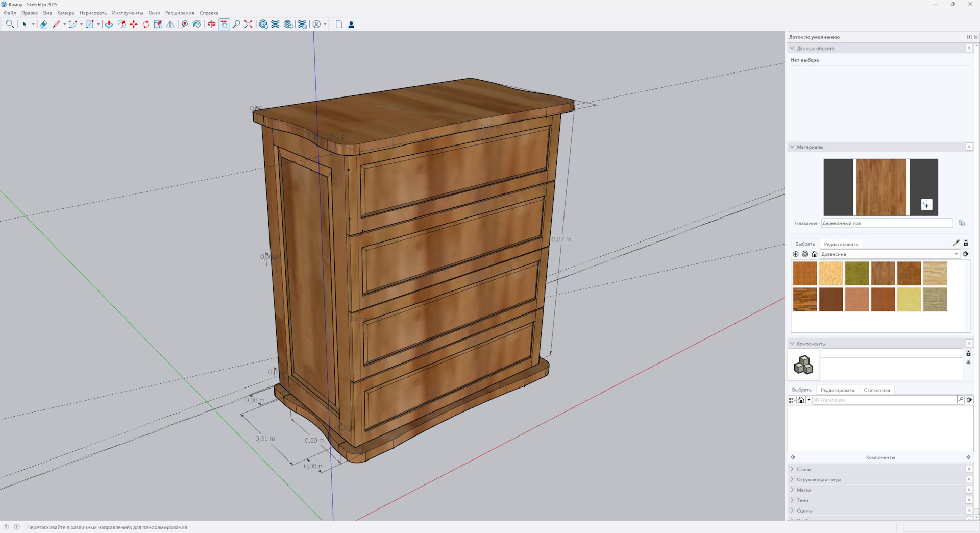Click the 3D Warehouse search field

coord(884,400)
